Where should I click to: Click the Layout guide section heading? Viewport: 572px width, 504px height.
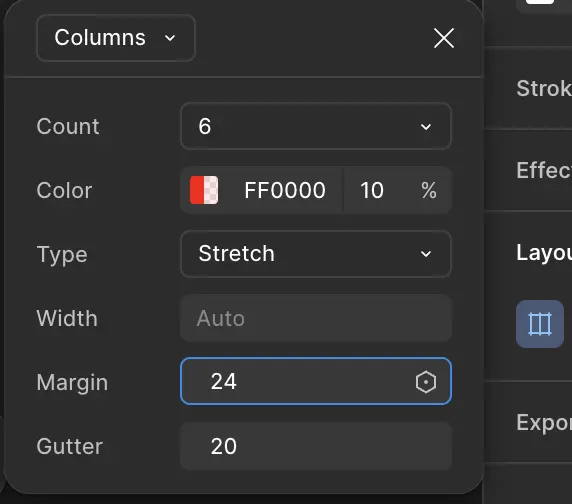pos(544,253)
